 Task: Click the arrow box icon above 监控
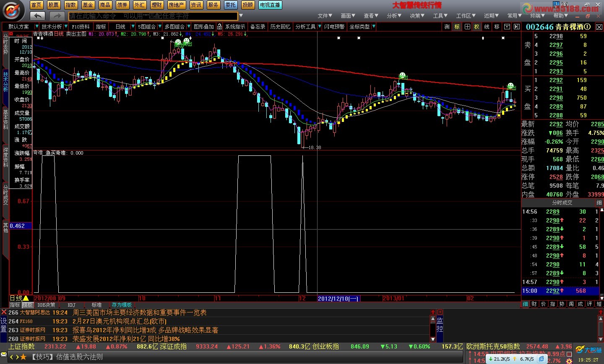tap(440, 312)
